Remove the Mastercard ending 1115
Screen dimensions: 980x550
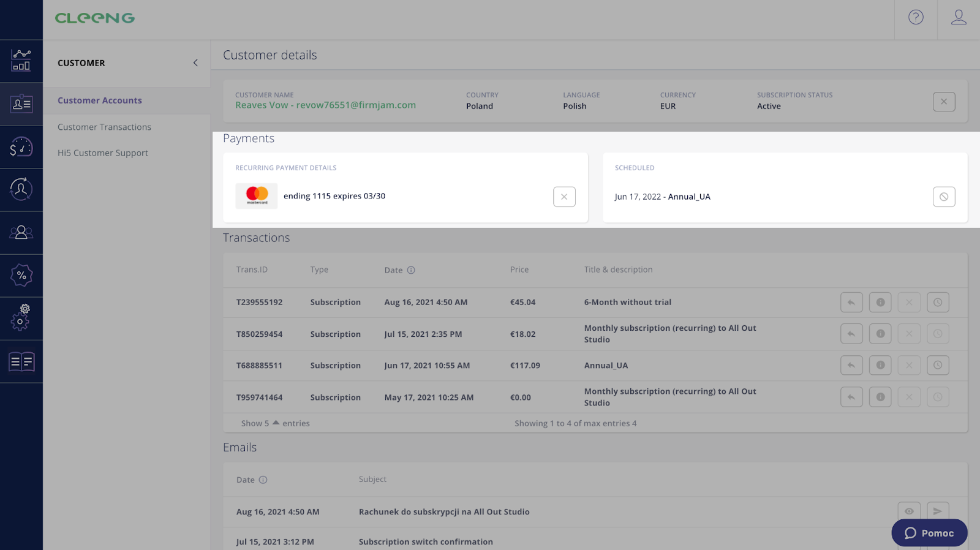564,197
